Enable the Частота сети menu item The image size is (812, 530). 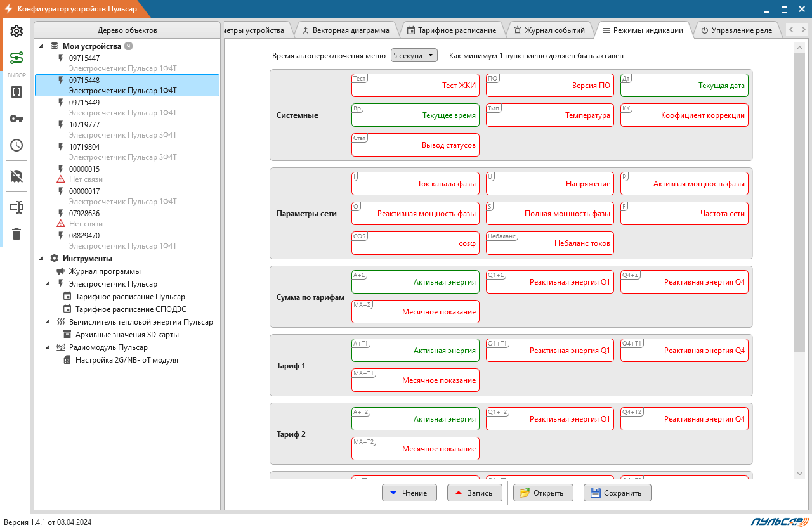(684, 214)
